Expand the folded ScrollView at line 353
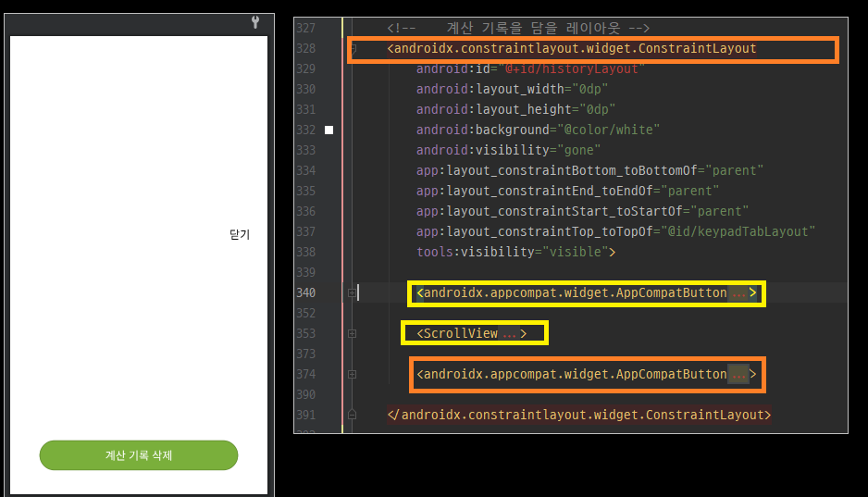868x497 pixels. [352, 334]
